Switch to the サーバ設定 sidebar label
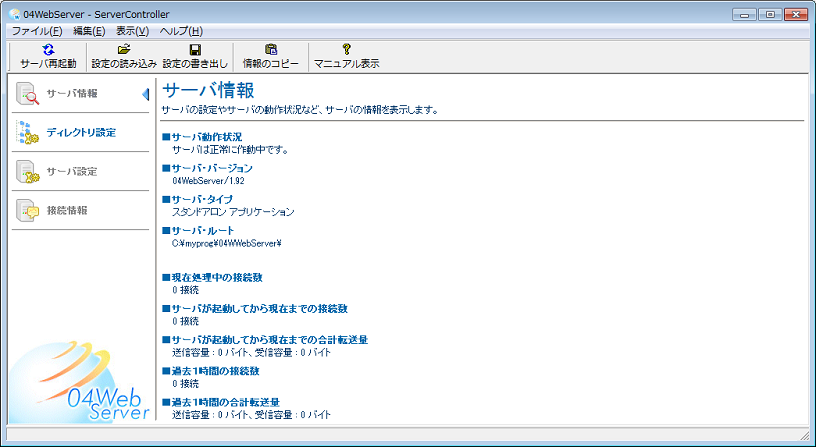 [72, 172]
